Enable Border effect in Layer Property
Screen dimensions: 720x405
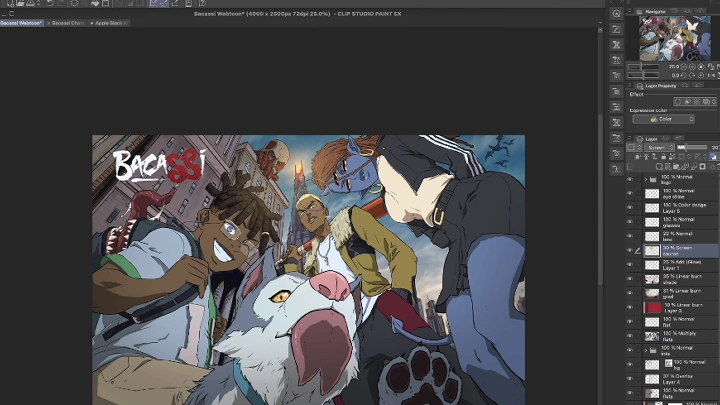[x=678, y=102]
